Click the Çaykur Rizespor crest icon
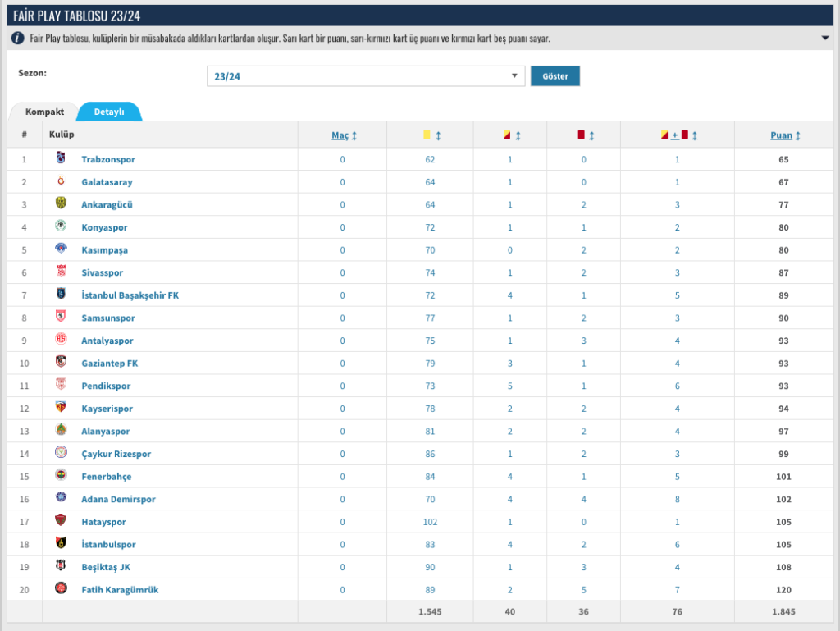The height and width of the screenshot is (631, 840). tap(61, 452)
